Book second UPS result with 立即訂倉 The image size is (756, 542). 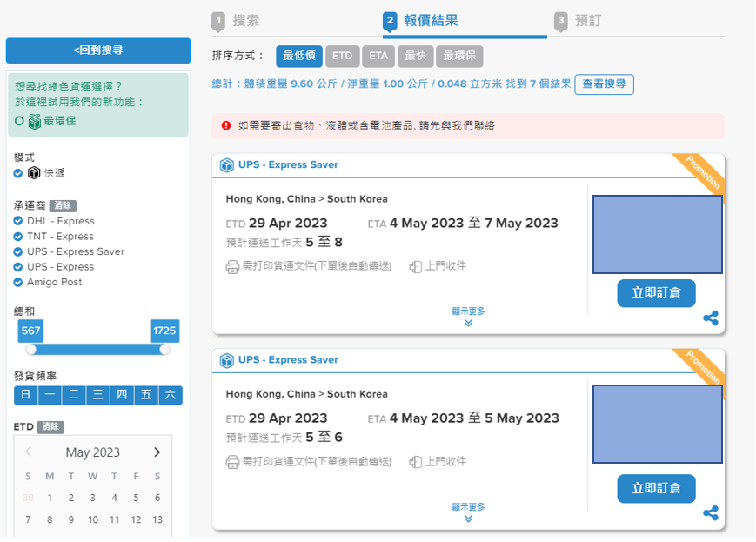pyautogui.click(x=656, y=488)
